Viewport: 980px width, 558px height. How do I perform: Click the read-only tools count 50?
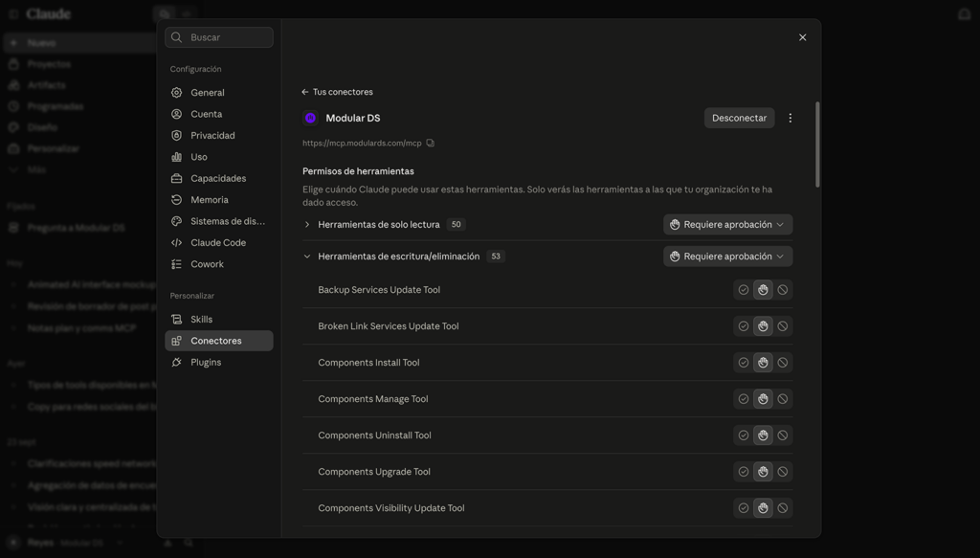click(x=457, y=224)
